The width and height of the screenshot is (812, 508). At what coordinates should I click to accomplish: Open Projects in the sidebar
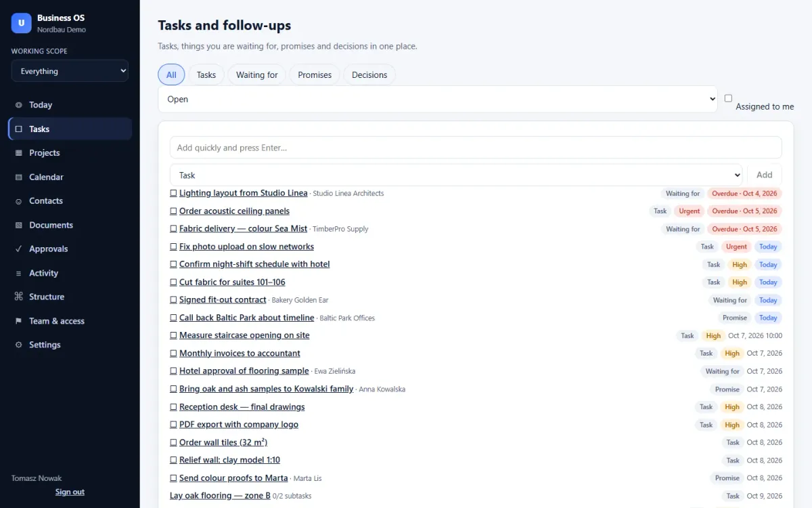pyautogui.click(x=70, y=153)
